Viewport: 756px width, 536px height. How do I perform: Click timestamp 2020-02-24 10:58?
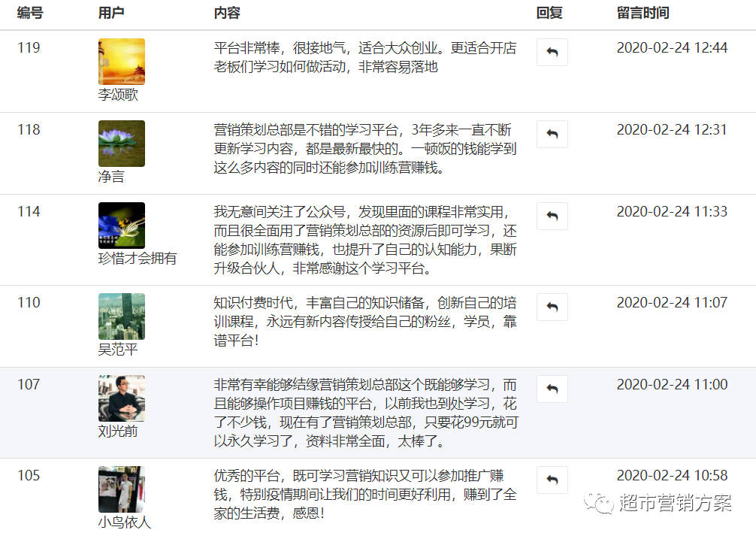[x=672, y=475]
